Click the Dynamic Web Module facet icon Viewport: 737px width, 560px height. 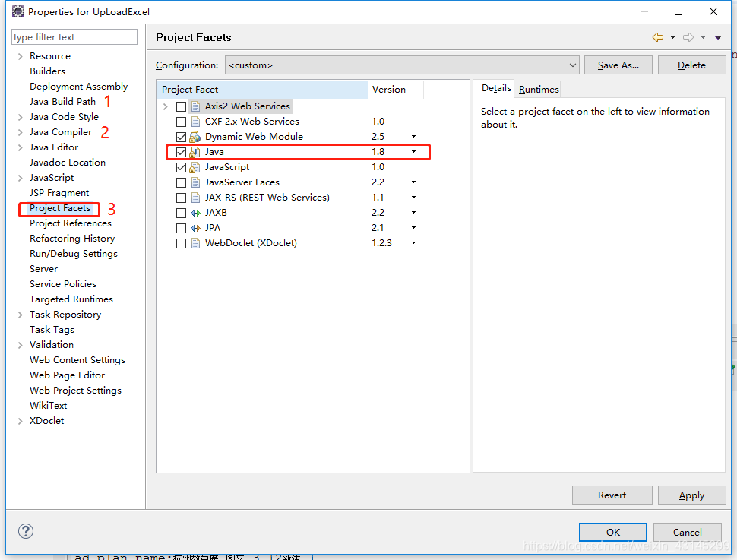(x=196, y=136)
